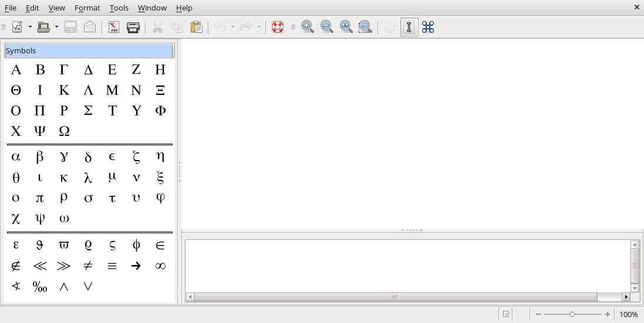Click the Paste clipboard icon
The image size is (644, 323).
pos(196,27)
